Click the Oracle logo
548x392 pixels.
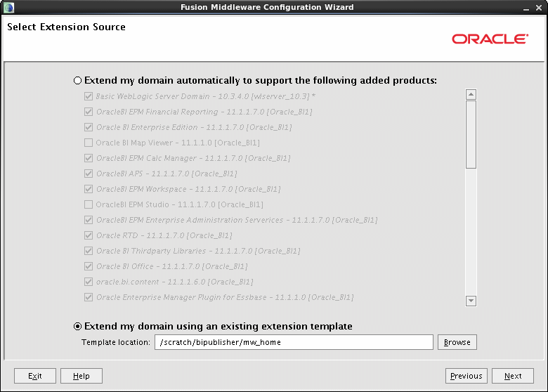point(490,39)
